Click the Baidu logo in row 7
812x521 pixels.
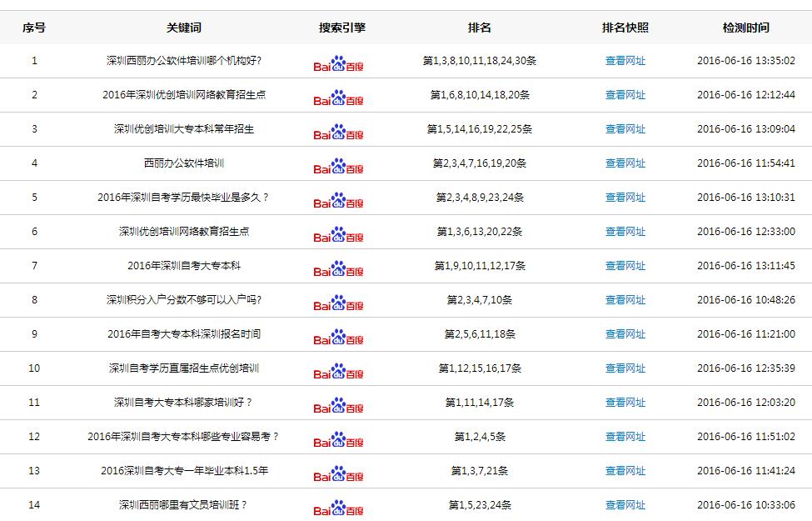tap(339, 269)
